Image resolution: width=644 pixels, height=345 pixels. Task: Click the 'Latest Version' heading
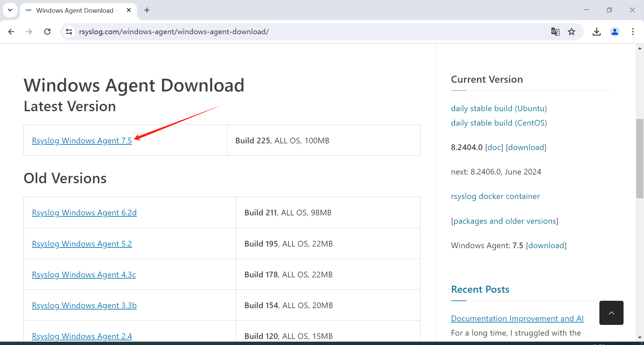tap(70, 107)
